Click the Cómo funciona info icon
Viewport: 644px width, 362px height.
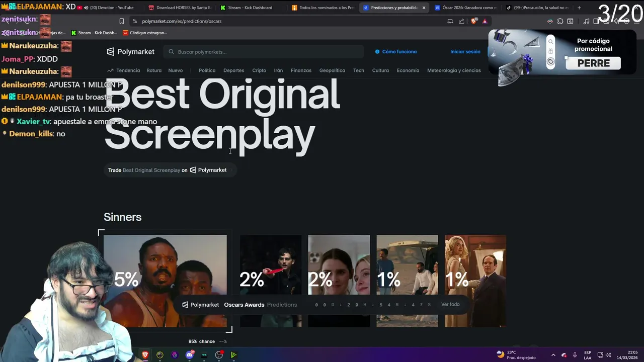(x=377, y=52)
